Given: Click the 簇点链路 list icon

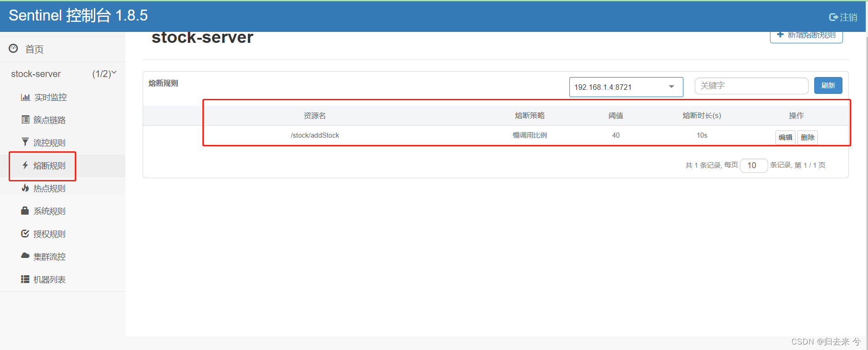Looking at the screenshot, I should tap(26, 119).
